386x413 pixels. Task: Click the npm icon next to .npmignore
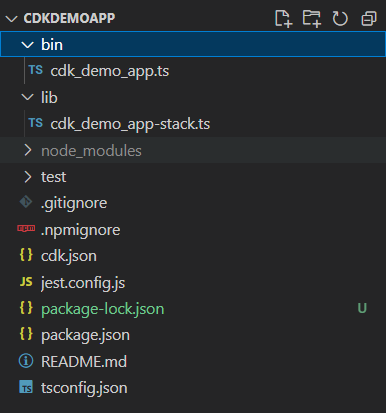pos(26,228)
